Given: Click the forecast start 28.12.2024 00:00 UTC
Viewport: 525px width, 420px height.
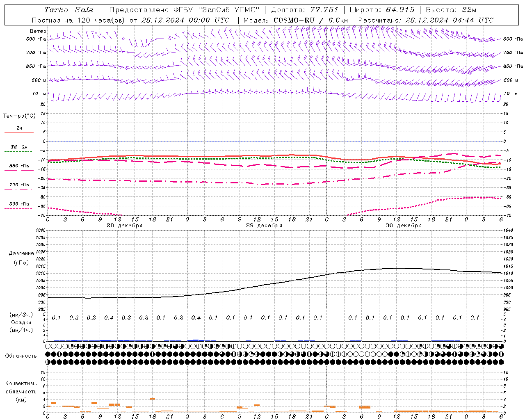Looking at the screenshot, I should (x=185, y=20).
